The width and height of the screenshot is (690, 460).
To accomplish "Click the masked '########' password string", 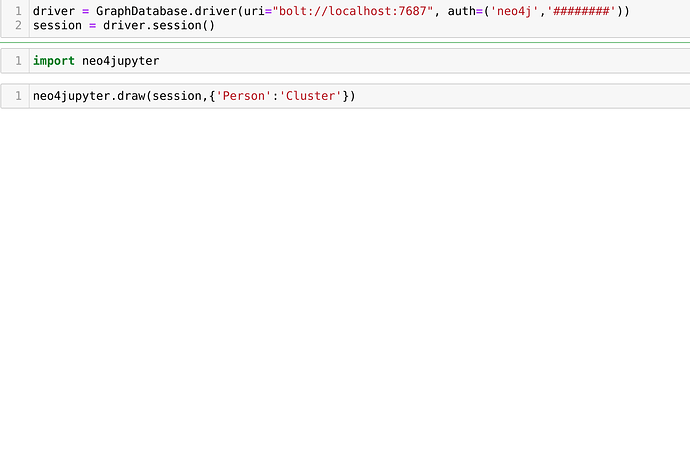I will click(x=581, y=11).
